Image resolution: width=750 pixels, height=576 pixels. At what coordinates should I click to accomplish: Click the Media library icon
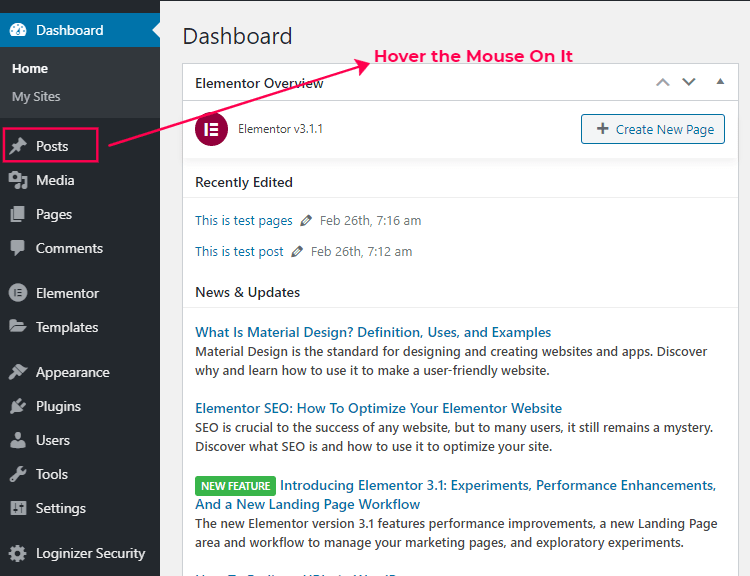tap(18, 180)
